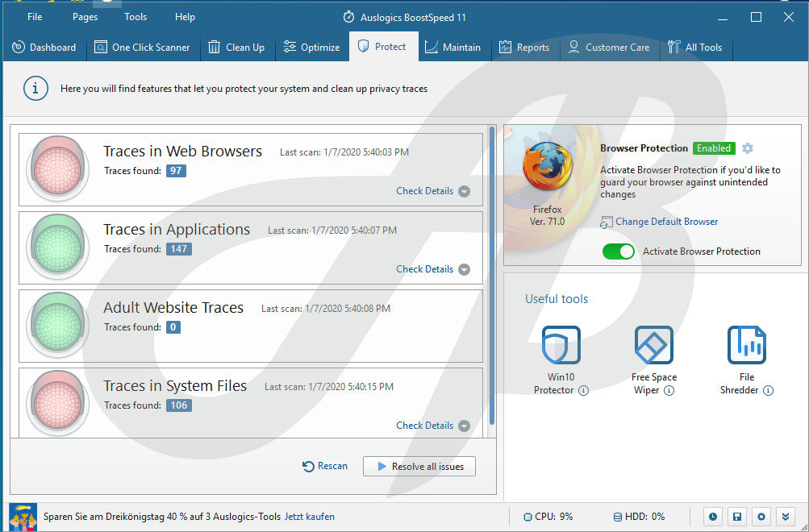
Task: Click the promo icon in the status bar
Action: coord(23,517)
